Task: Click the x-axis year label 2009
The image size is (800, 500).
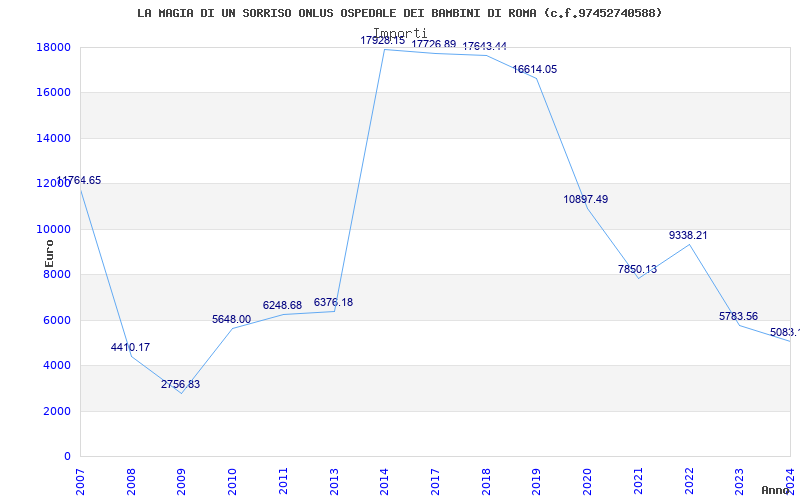Action: [x=182, y=481]
